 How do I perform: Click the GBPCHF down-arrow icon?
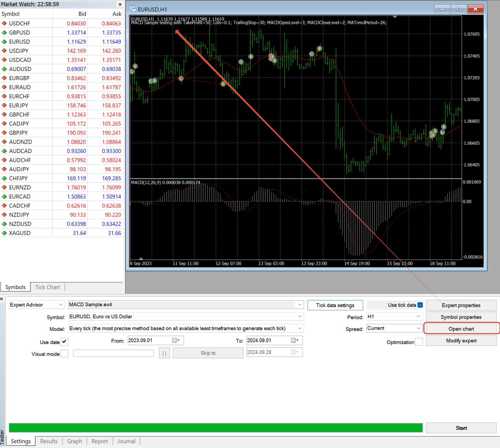click(x=4, y=115)
